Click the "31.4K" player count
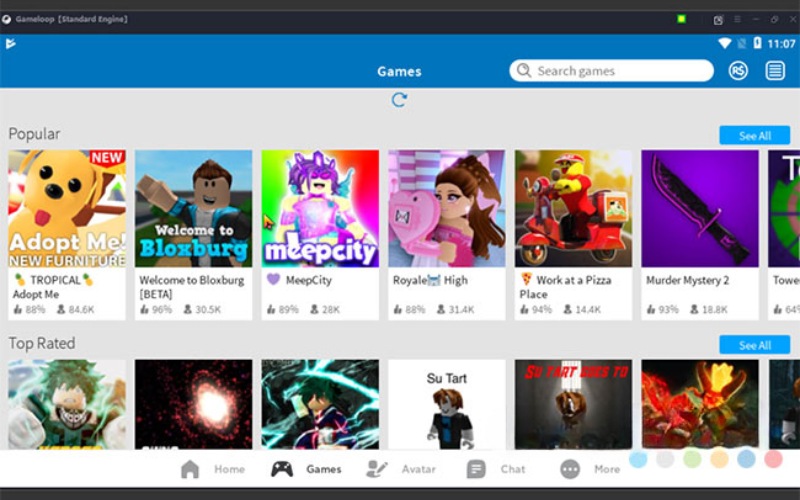The image size is (800, 500). [x=461, y=310]
